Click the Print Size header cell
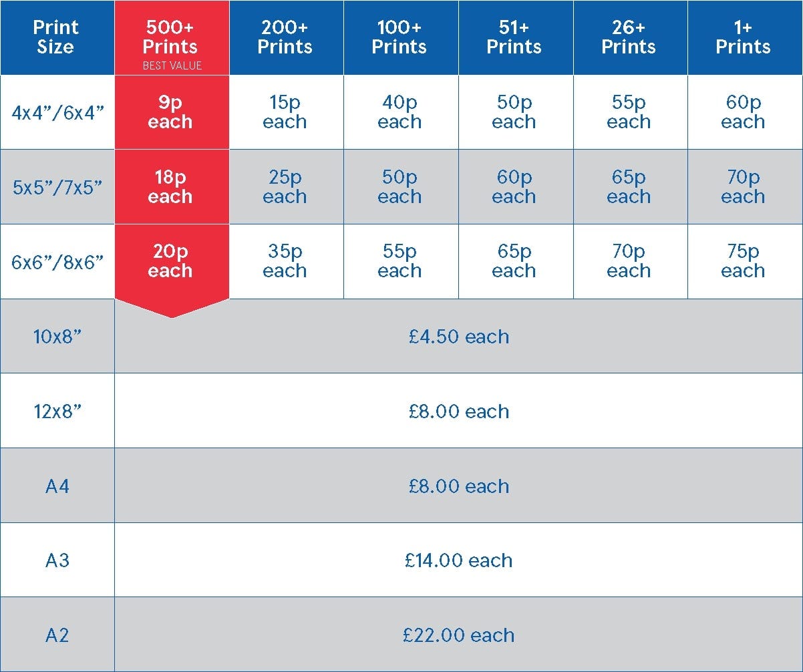Screen dimensions: 803x672 coord(57,37)
